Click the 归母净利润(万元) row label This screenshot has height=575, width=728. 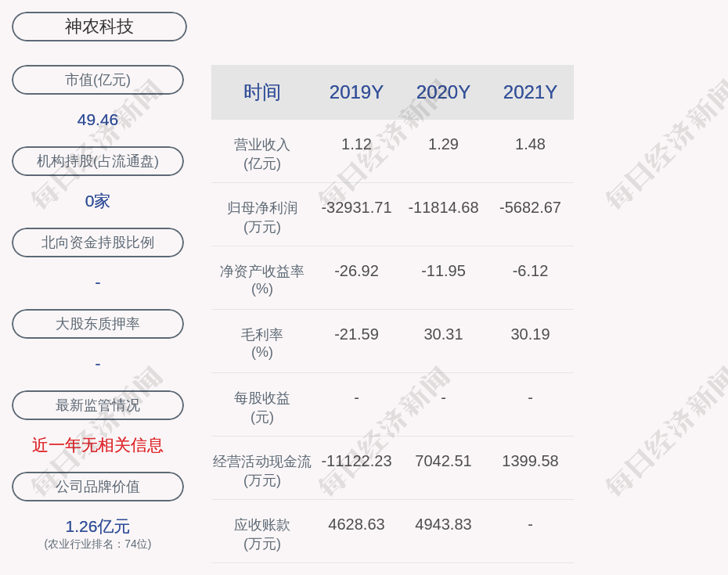262,217
